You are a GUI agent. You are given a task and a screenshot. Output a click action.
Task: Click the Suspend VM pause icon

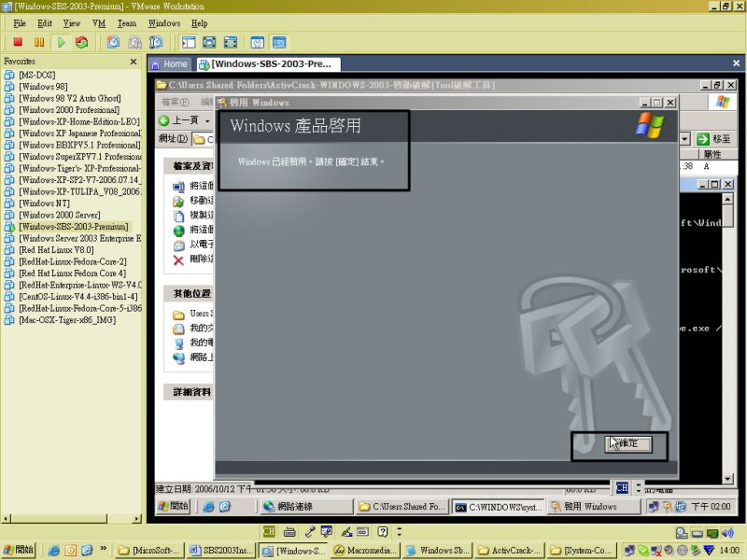(39, 42)
